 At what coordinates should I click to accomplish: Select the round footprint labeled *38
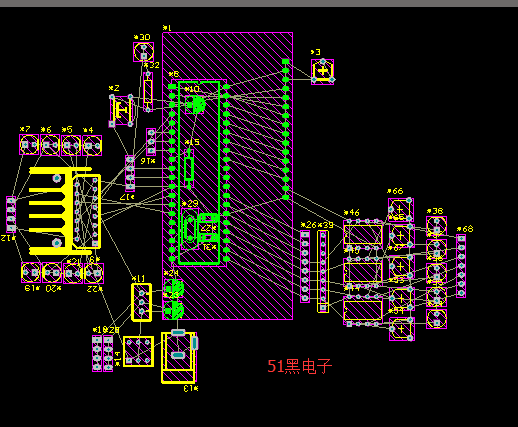pyautogui.click(x=436, y=226)
